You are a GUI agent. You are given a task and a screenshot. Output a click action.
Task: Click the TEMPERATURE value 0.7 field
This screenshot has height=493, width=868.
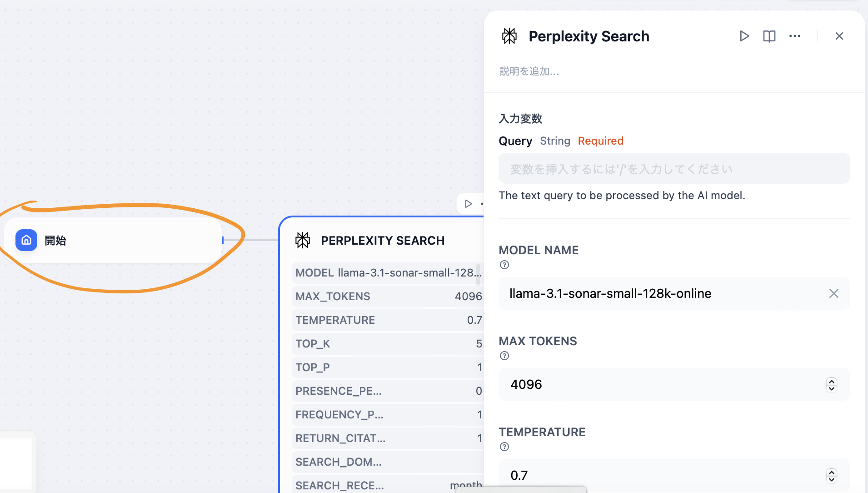tap(674, 475)
